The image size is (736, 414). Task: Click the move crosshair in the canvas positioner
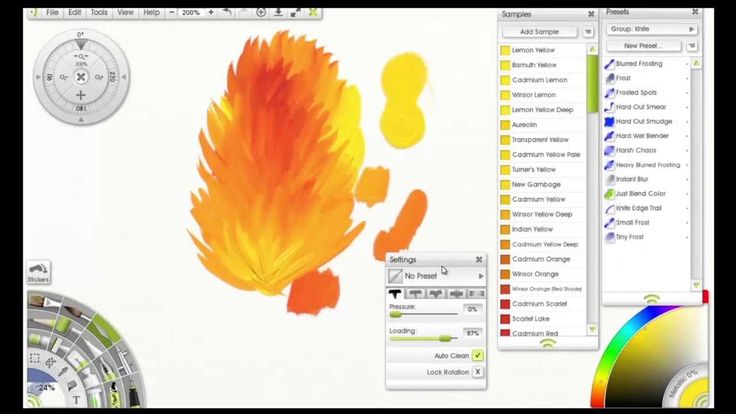[81, 95]
